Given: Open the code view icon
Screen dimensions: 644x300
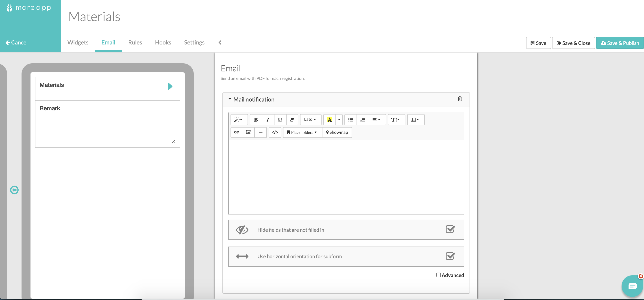Looking at the screenshot, I should [275, 132].
